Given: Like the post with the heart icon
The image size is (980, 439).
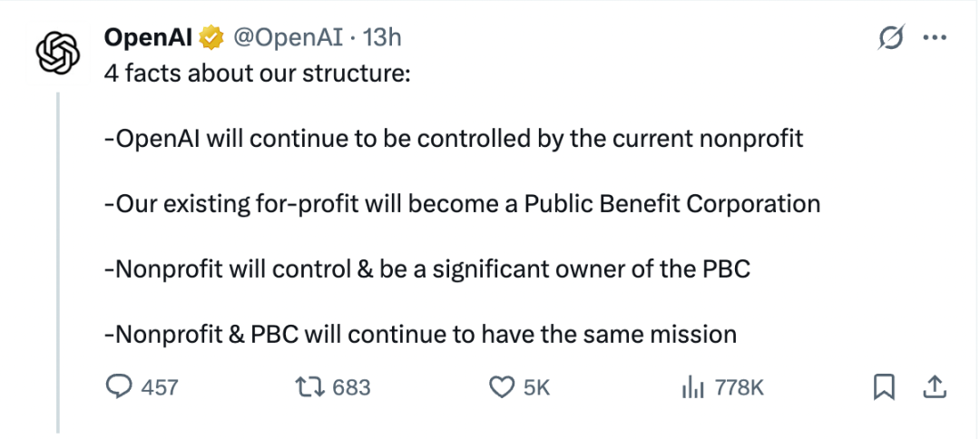Looking at the screenshot, I should click(x=501, y=388).
